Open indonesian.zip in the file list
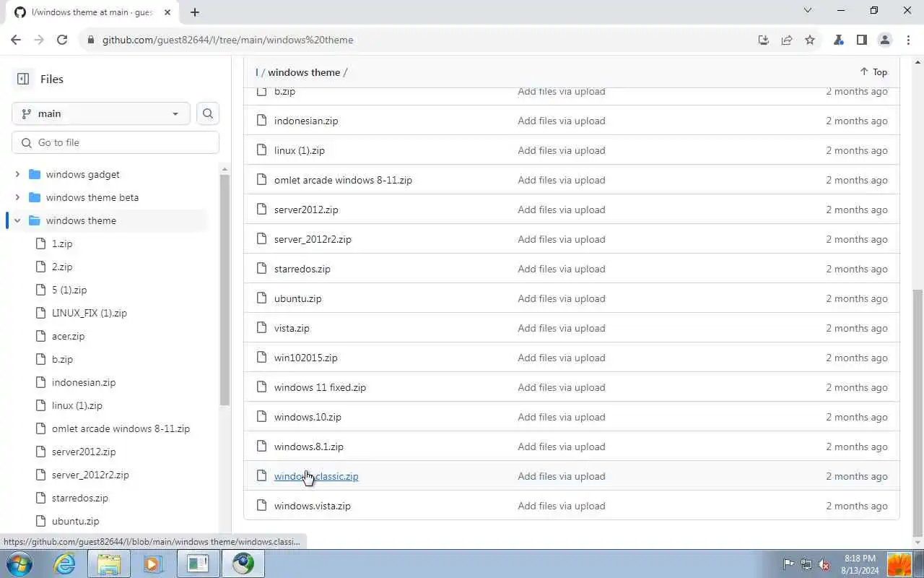924x578 pixels. 306,121
